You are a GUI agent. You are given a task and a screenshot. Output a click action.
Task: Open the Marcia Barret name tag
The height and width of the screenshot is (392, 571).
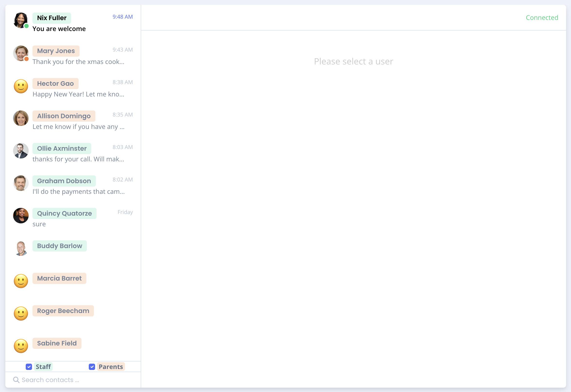click(x=59, y=278)
